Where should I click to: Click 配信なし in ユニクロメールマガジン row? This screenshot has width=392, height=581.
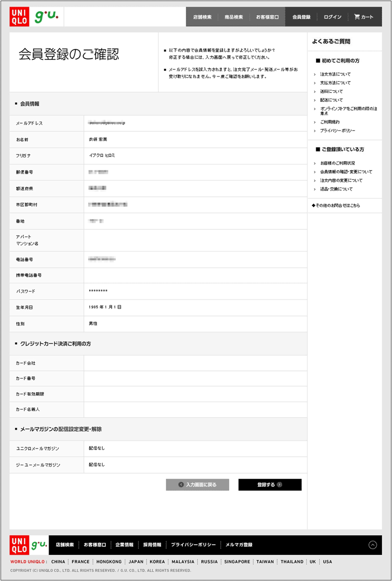[97, 448]
